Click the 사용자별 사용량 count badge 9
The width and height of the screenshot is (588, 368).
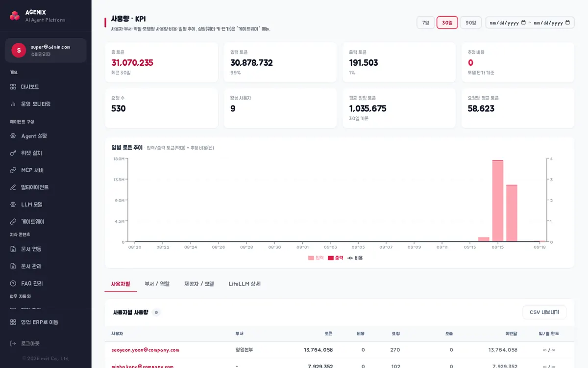coord(156,313)
